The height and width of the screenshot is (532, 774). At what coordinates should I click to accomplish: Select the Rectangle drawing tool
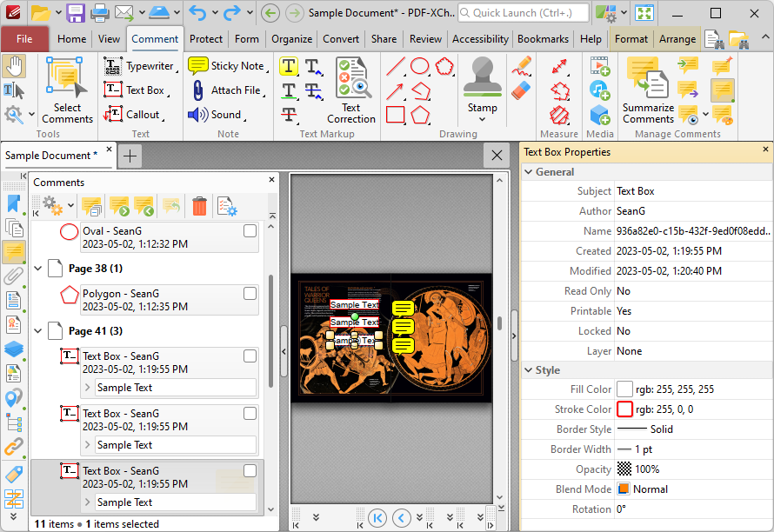[396, 115]
